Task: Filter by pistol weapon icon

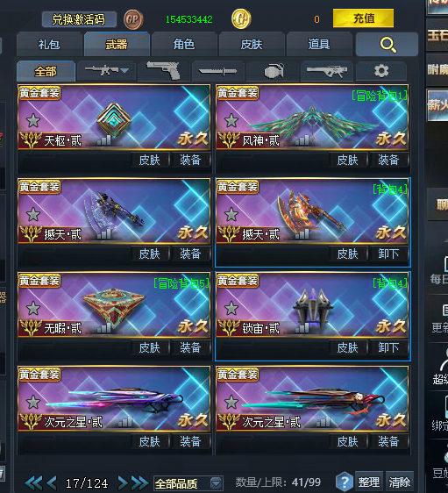Action: (x=163, y=70)
